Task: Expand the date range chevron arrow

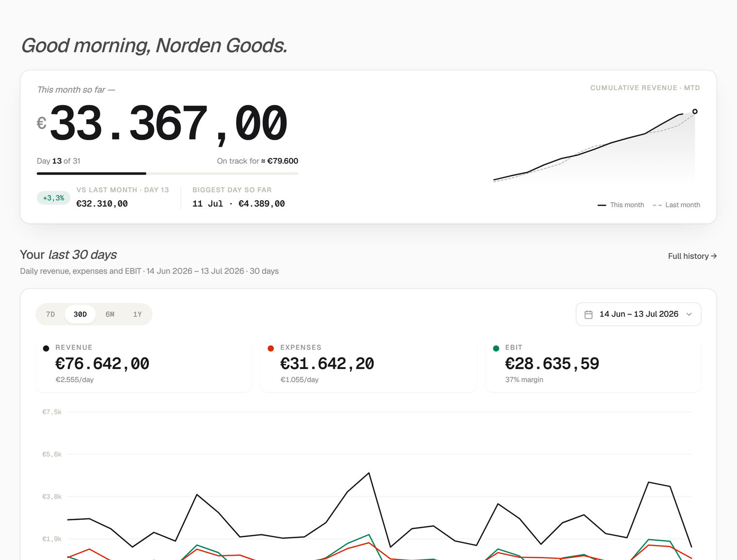Action: tap(689, 314)
